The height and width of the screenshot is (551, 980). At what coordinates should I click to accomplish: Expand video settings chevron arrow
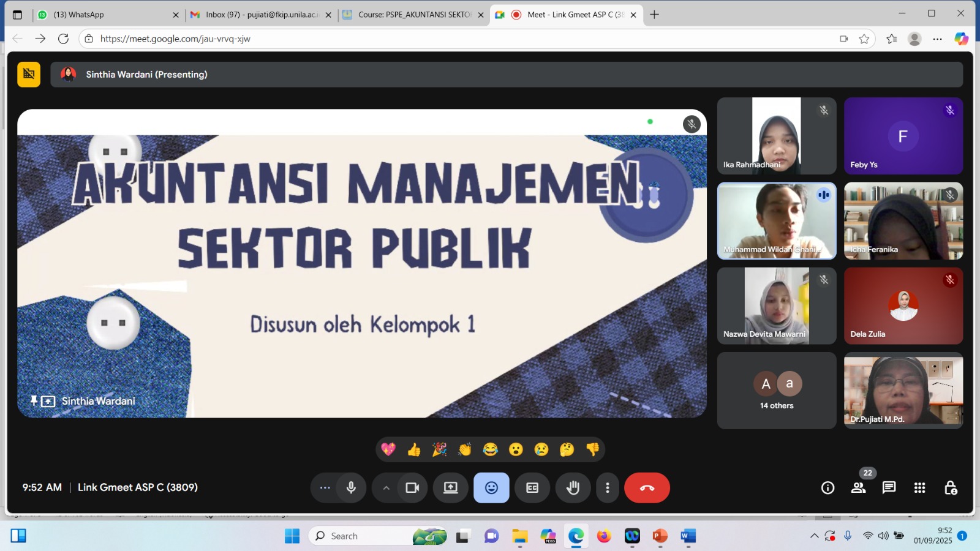(x=386, y=488)
